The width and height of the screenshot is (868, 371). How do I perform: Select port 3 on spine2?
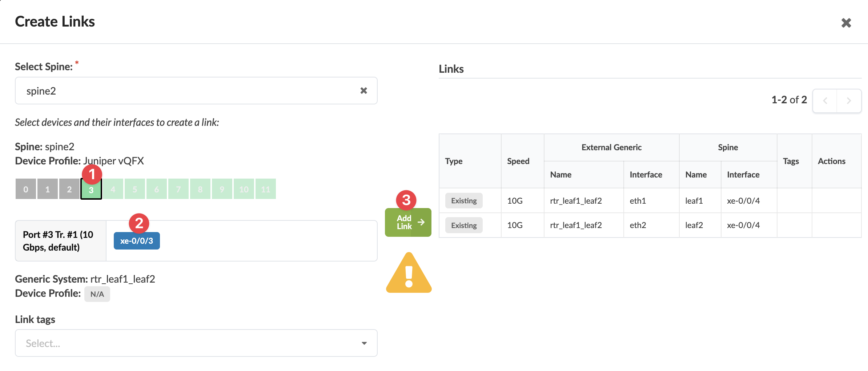click(91, 189)
